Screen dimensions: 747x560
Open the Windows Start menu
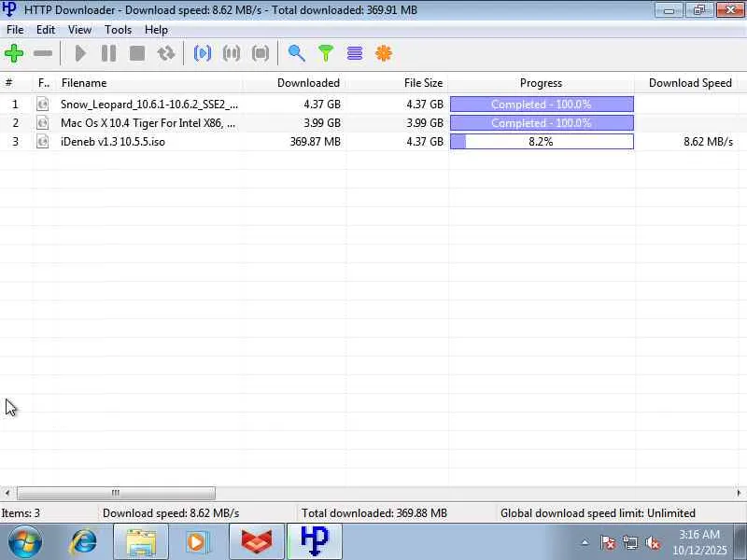25,541
